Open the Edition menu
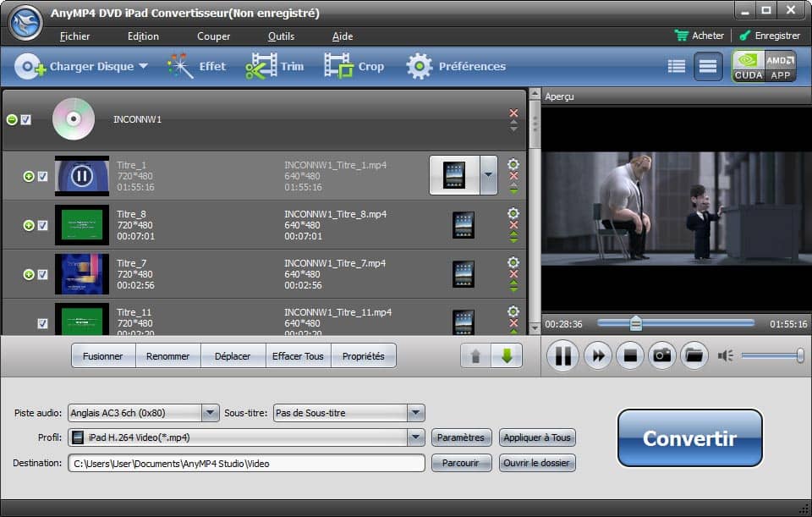Image resolution: width=812 pixels, height=517 pixels. tap(143, 36)
